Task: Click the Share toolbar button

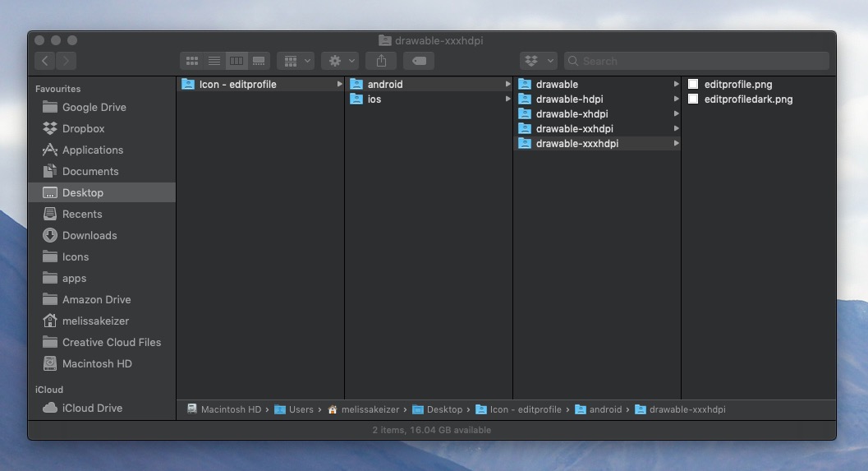Action: pos(381,61)
